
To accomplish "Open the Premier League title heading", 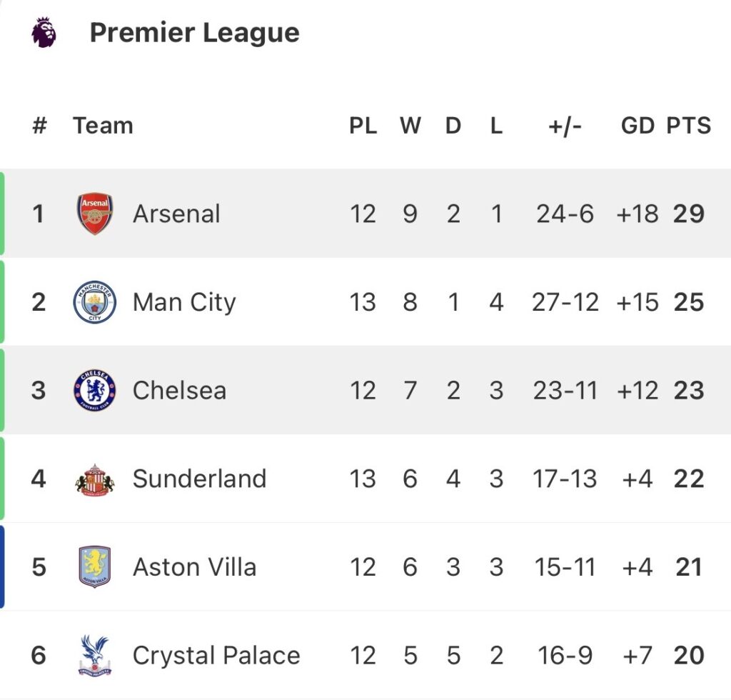I will [194, 33].
